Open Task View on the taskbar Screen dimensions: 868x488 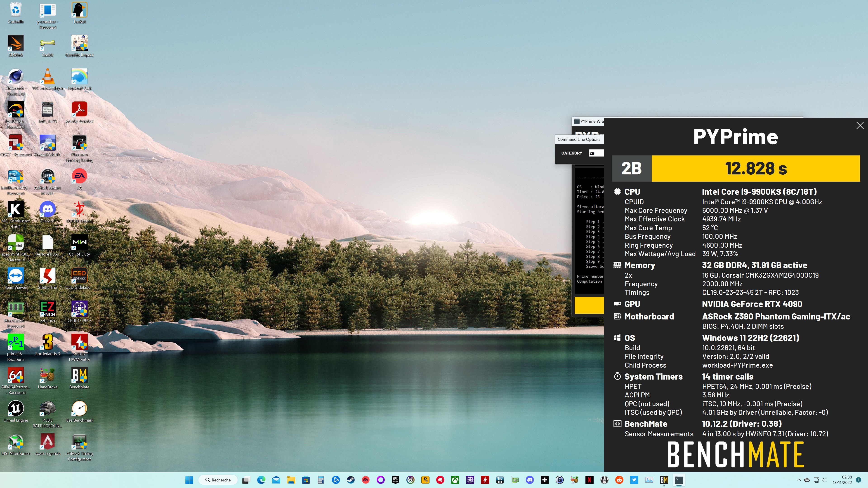coord(246,480)
